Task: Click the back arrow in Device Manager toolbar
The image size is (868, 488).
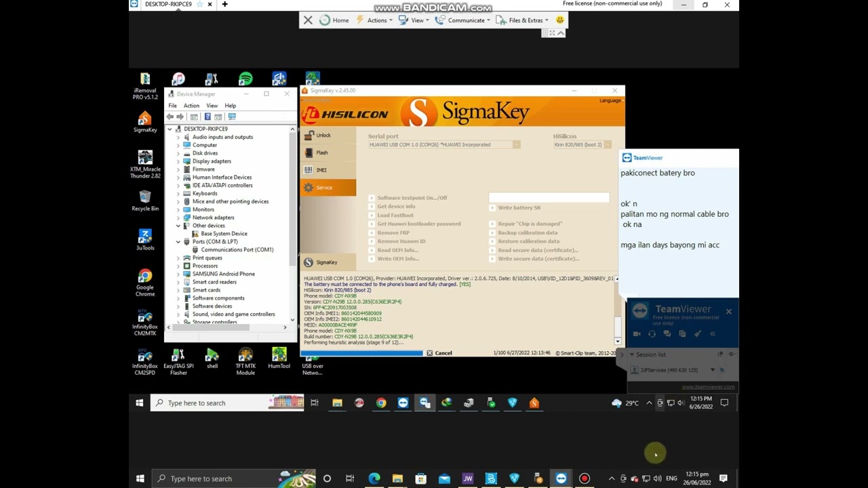Action: tap(170, 117)
